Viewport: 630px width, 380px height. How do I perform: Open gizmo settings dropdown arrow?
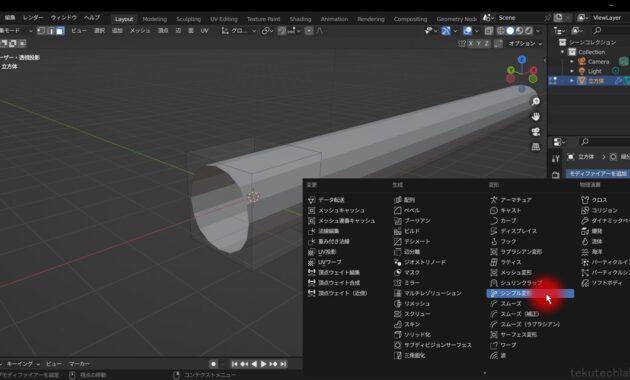coord(455,31)
